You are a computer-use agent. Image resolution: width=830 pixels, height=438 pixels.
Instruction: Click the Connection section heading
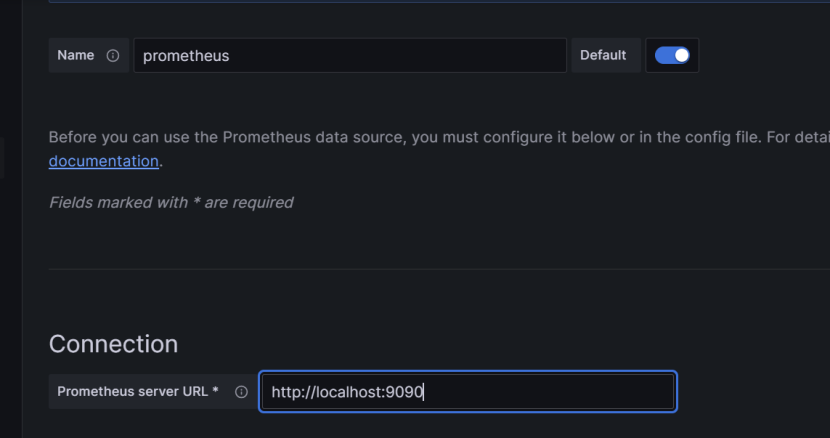pyautogui.click(x=113, y=344)
